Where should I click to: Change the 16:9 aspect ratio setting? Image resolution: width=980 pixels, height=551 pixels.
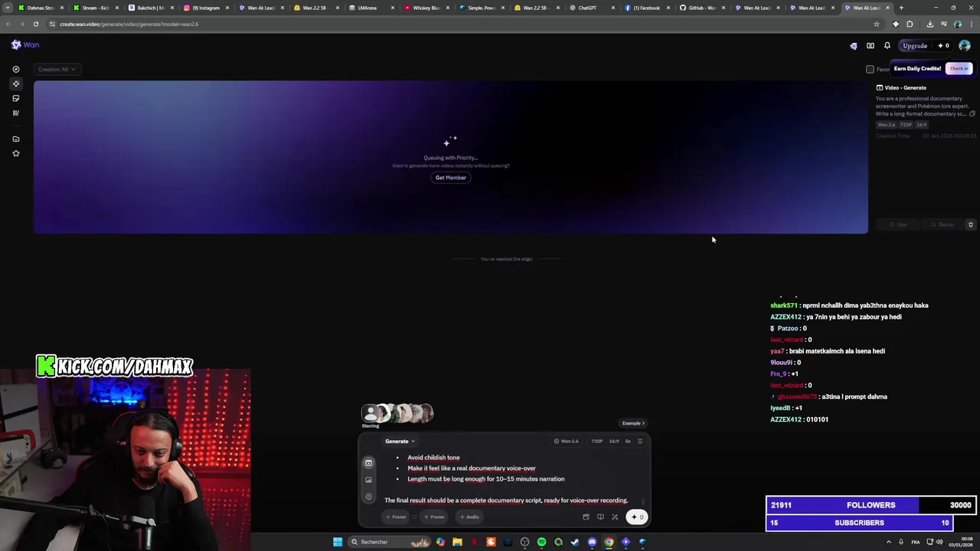click(x=614, y=442)
